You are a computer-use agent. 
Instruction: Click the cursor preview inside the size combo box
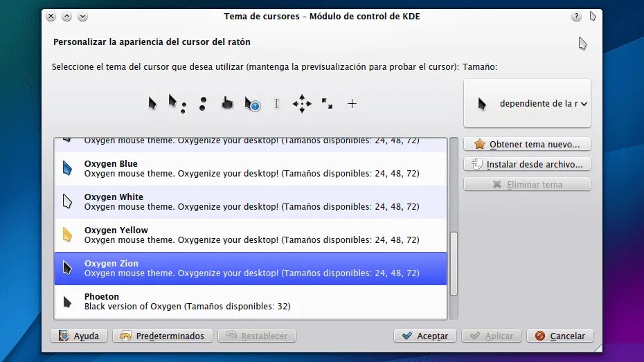click(482, 104)
